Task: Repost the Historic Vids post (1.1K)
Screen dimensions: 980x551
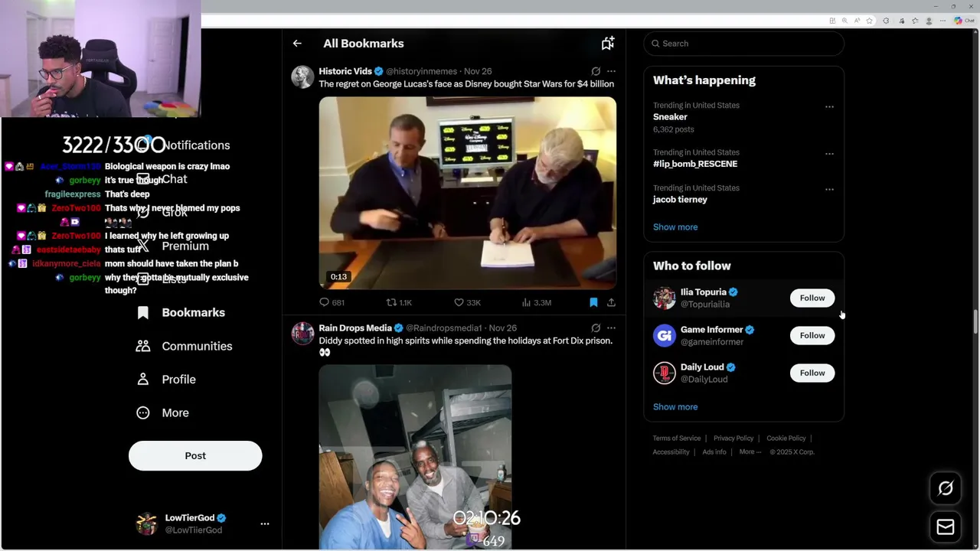Action: tap(399, 302)
